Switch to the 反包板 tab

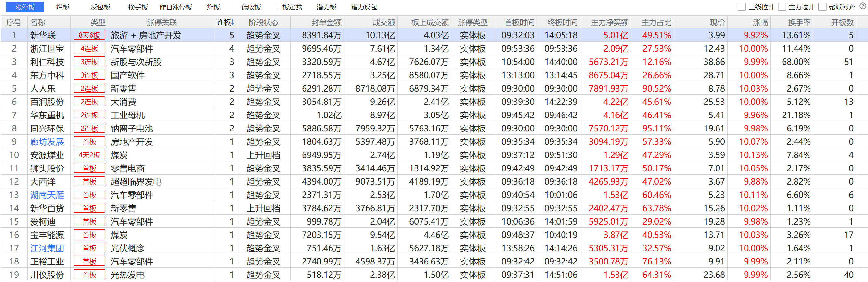100,7
